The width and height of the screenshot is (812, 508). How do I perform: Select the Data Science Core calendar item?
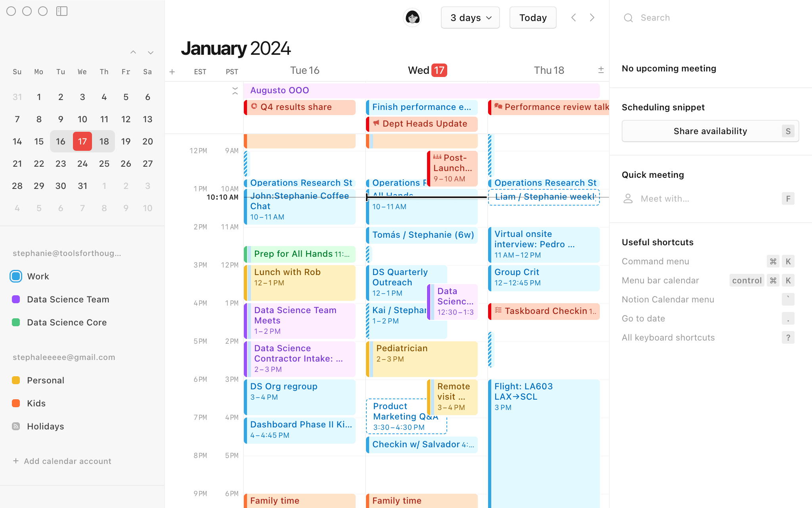tap(66, 322)
